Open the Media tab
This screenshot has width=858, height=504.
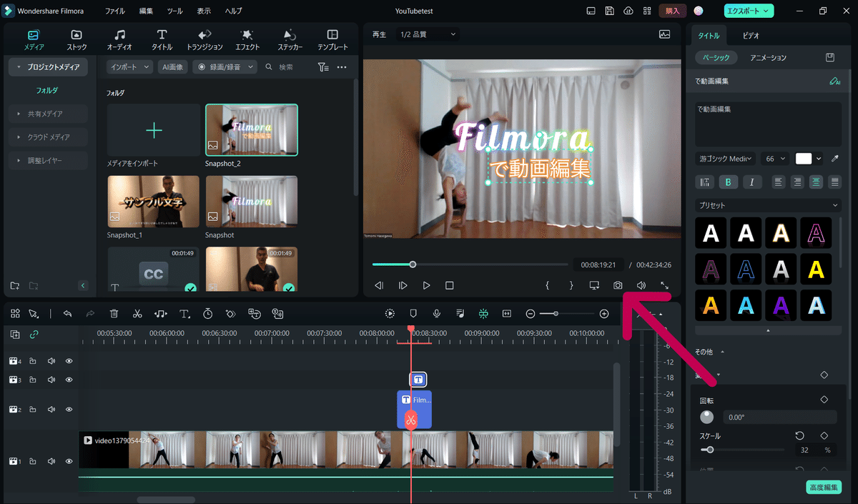click(x=34, y=40)
